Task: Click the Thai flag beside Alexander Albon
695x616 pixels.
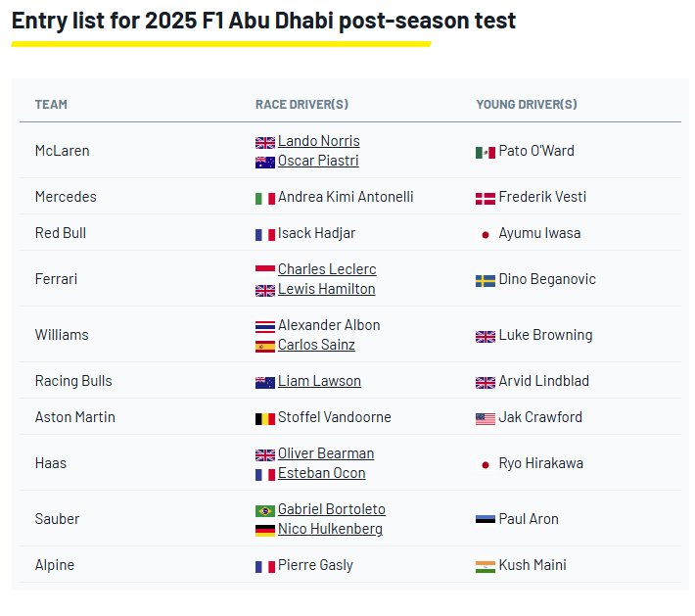Action: coord(264,326)
